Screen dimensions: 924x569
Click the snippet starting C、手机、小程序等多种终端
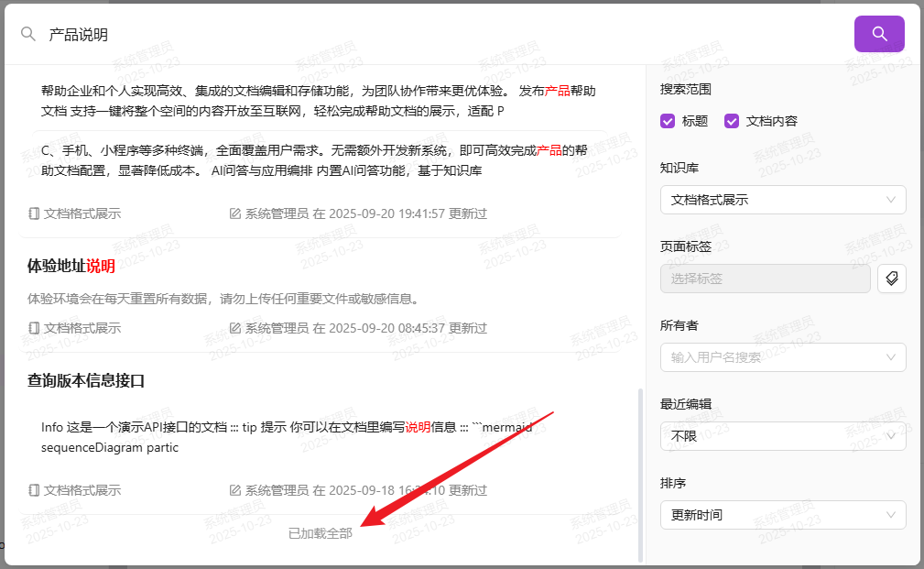[315, 160]
